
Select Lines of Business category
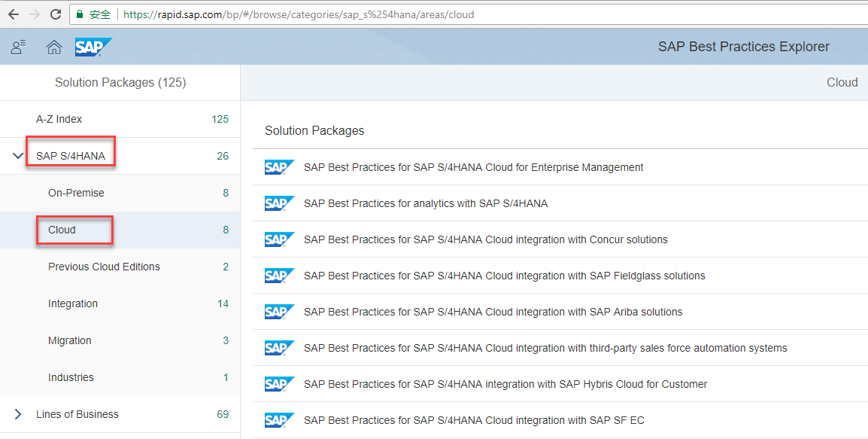(120, 414)
